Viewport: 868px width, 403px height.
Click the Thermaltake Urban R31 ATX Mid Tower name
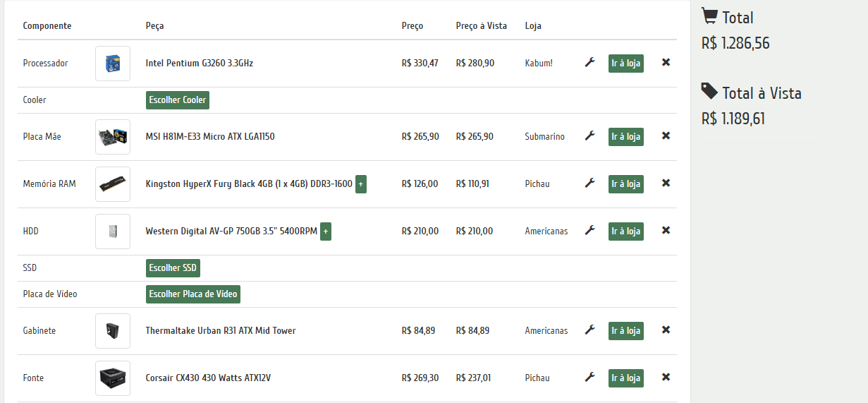pos(221,330)
